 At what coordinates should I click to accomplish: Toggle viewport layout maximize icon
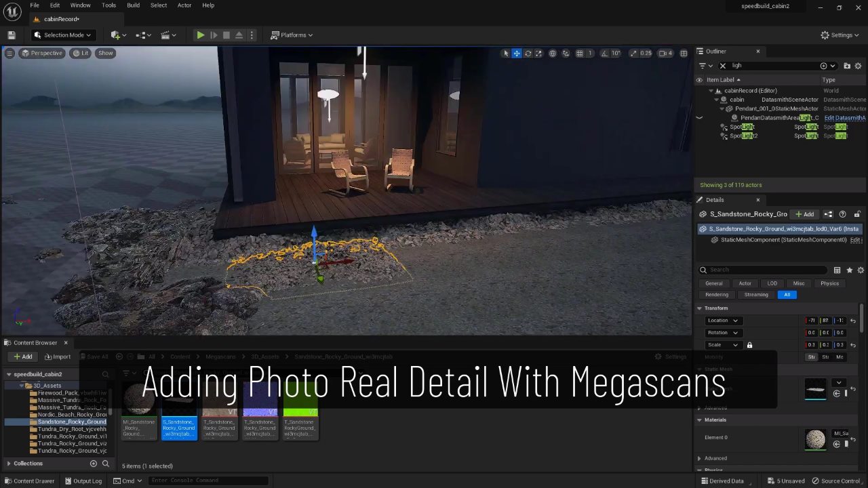click(x=684, y=54)
